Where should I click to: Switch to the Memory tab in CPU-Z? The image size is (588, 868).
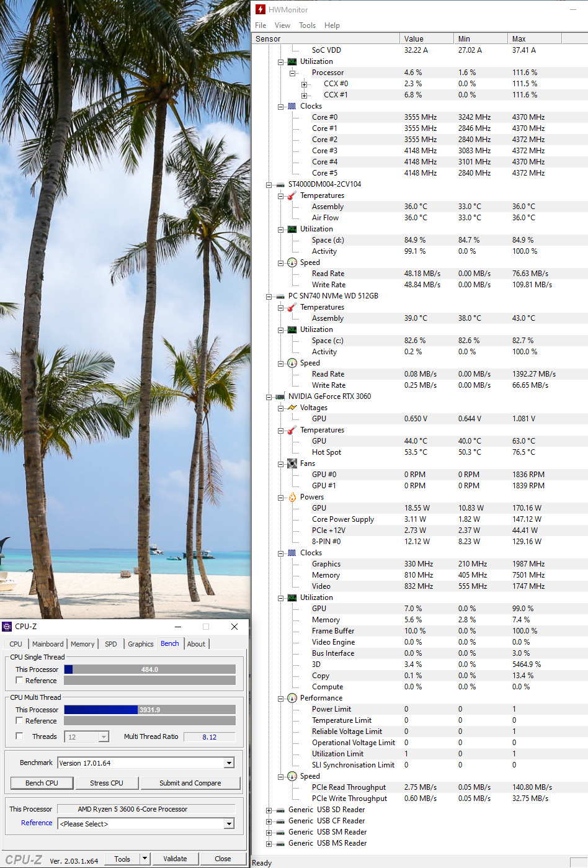click(x=82, y=644)
